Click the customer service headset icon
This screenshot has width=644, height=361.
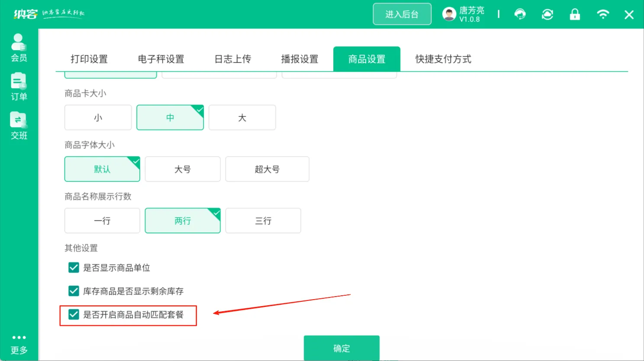click(520, 14)
